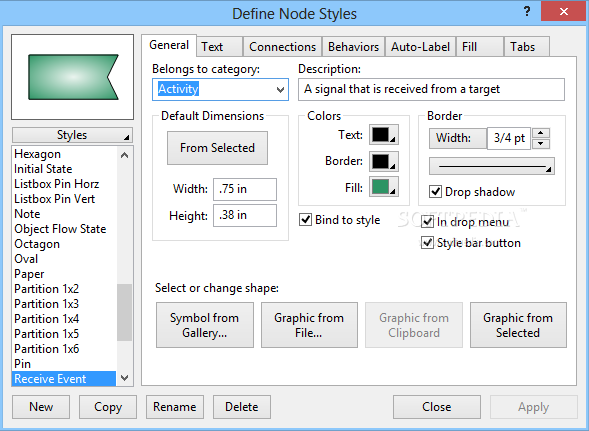Select Partition 1x4 style
Screen dimensions: 589x431
64,319
